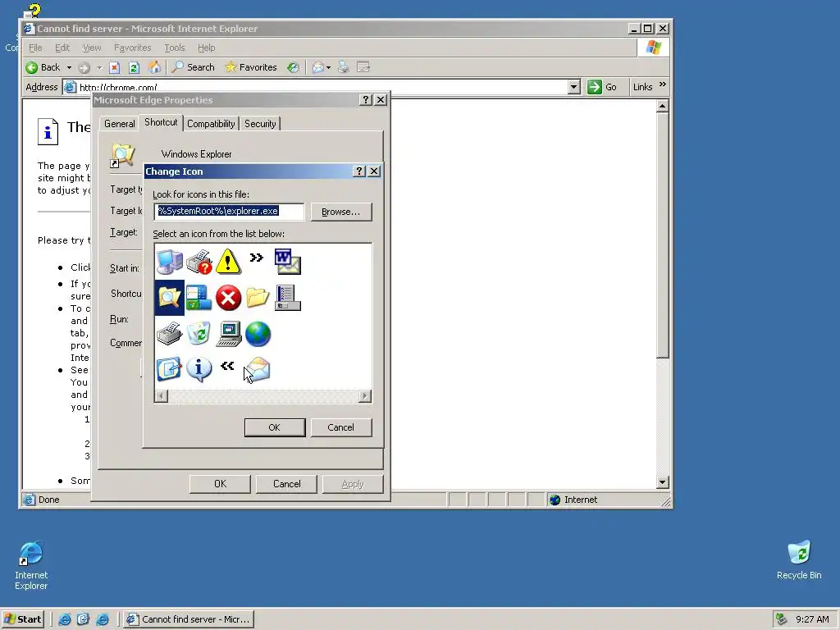Select the green globe icon

click(258, 333)
